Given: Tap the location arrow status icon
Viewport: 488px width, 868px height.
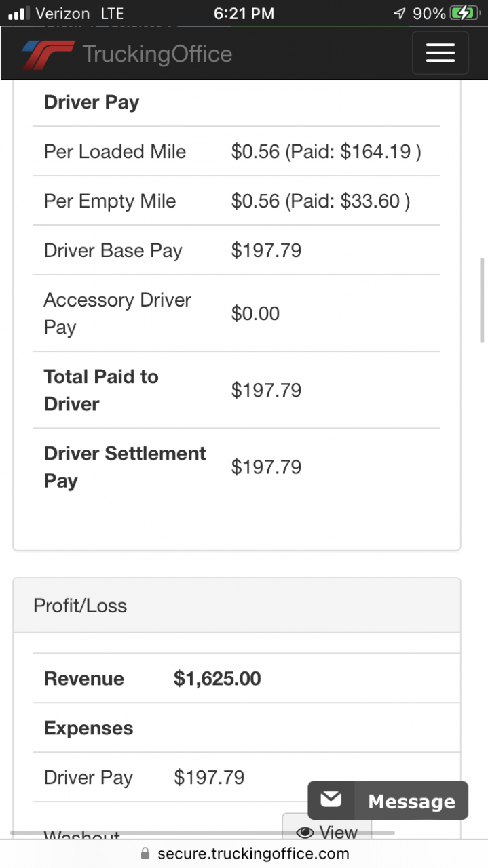Looking at the screenshot, I should point(400,13).
